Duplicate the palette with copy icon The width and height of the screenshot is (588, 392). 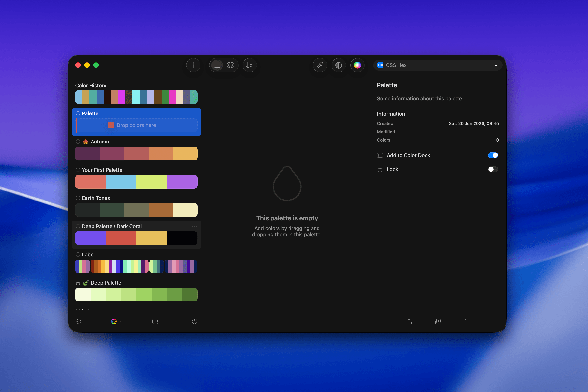(x=438, y=321)
